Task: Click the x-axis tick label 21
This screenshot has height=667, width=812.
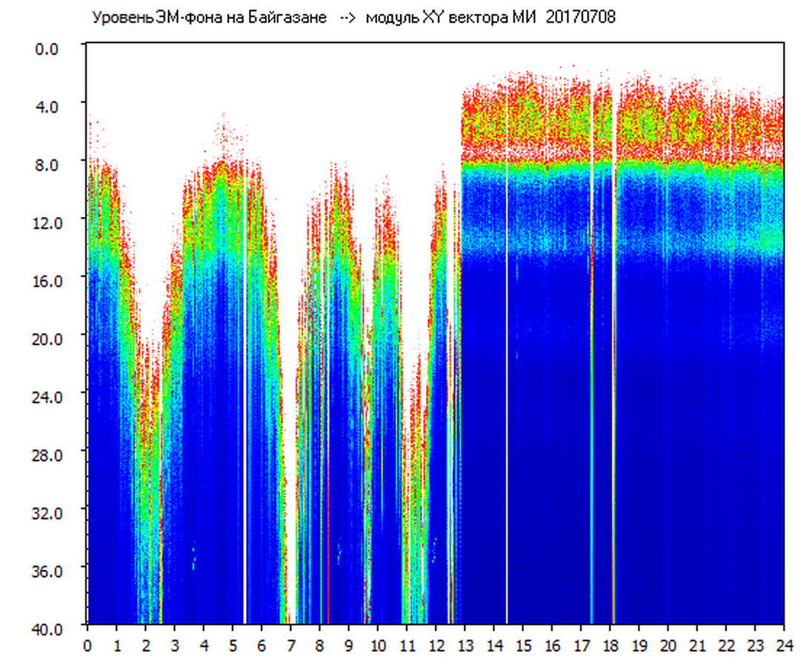Action: pos(696,646)
